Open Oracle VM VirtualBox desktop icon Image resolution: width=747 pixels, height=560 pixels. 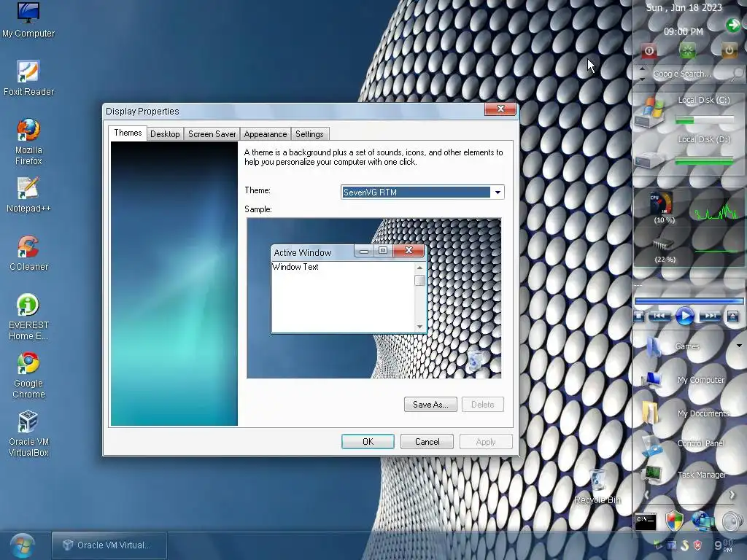pos(28,434)
